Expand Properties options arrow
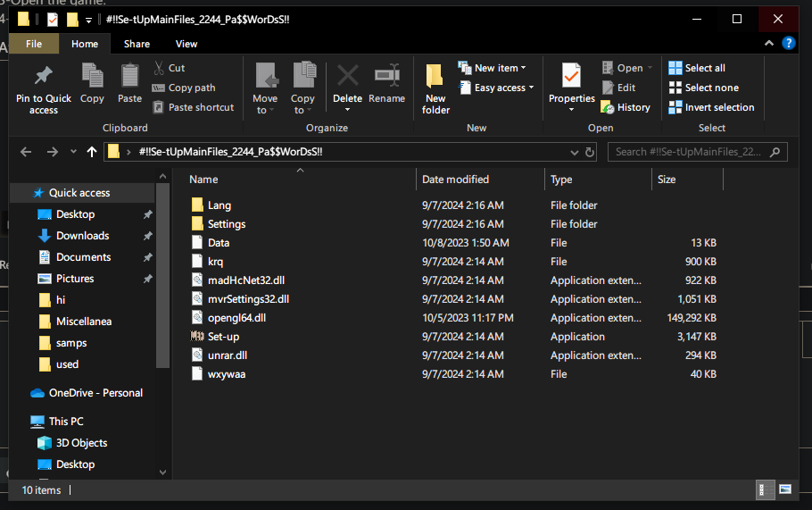This screenshot has height=510, width=812. click(572, 109)
